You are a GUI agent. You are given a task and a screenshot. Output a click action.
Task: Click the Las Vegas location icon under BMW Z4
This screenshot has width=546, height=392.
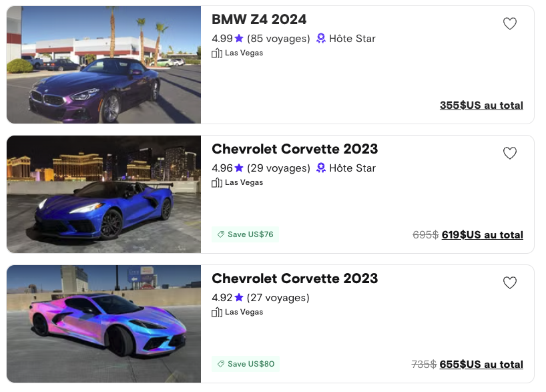coord(217,53)
